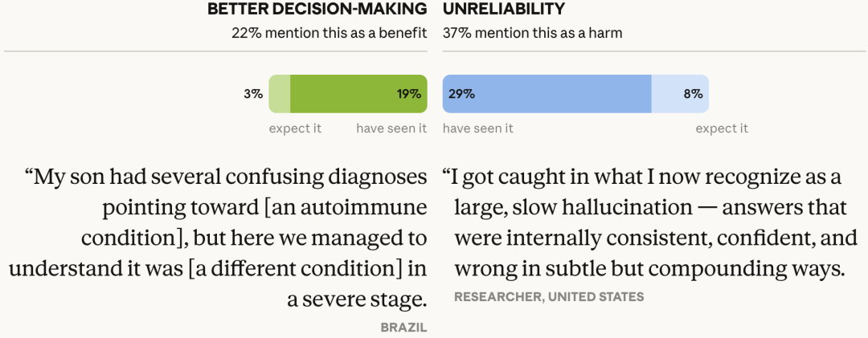Select the '37% mention this as a harm' text

(x=532, y=33)
